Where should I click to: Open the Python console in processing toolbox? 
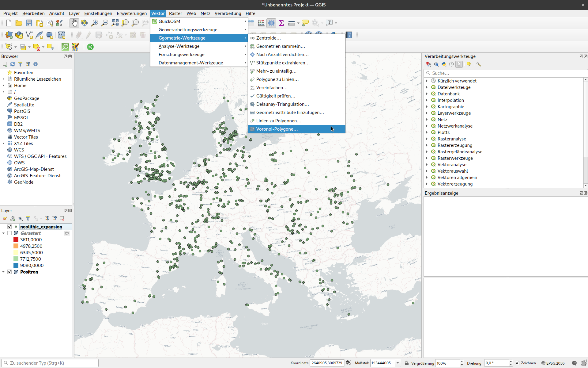[x=444, y=64]
